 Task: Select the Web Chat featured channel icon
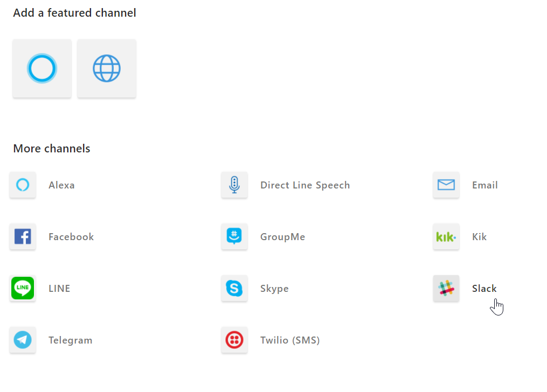click(x=106, y=68)
